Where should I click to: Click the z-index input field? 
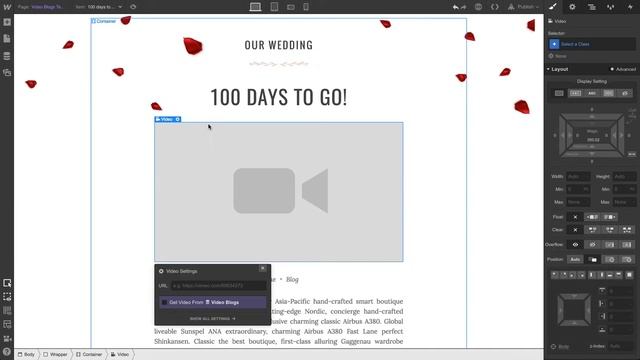pyautogui.click(x=622, y=347)
